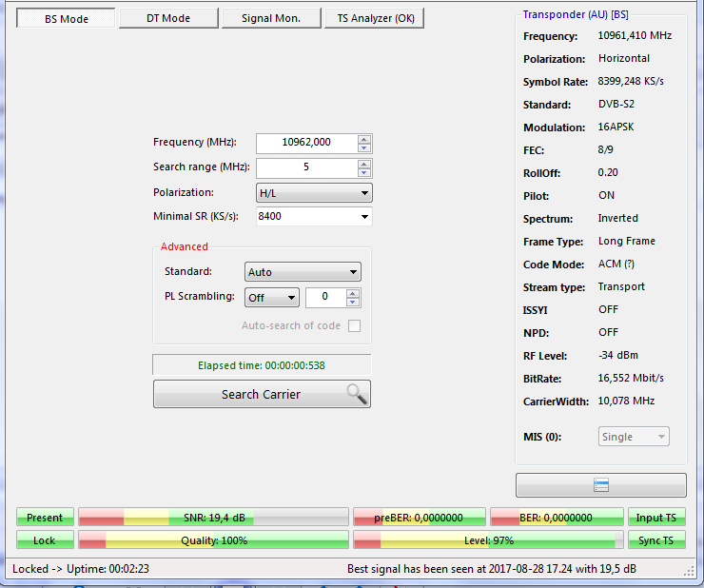704x588 pixels.
Task: Increase the PL Scrambling value with up arrow
Action: pyautogui.click(x=353, y=292)
